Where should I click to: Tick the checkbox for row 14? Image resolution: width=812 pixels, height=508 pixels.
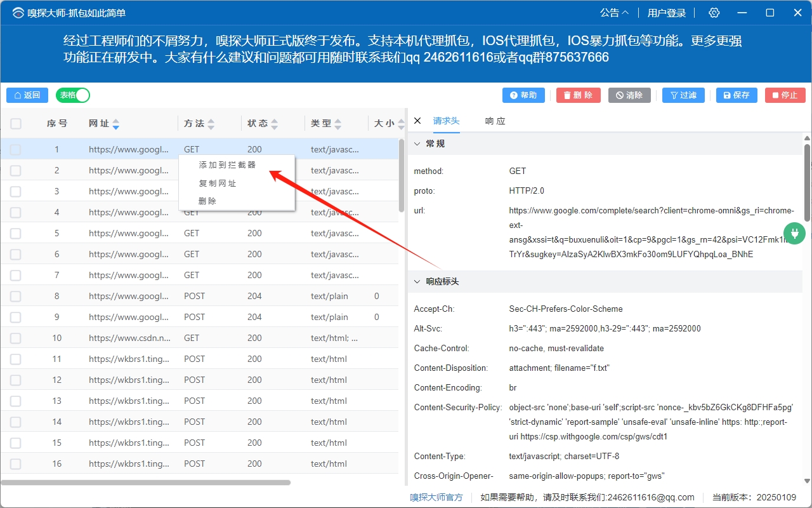click(x=16, y=422)
